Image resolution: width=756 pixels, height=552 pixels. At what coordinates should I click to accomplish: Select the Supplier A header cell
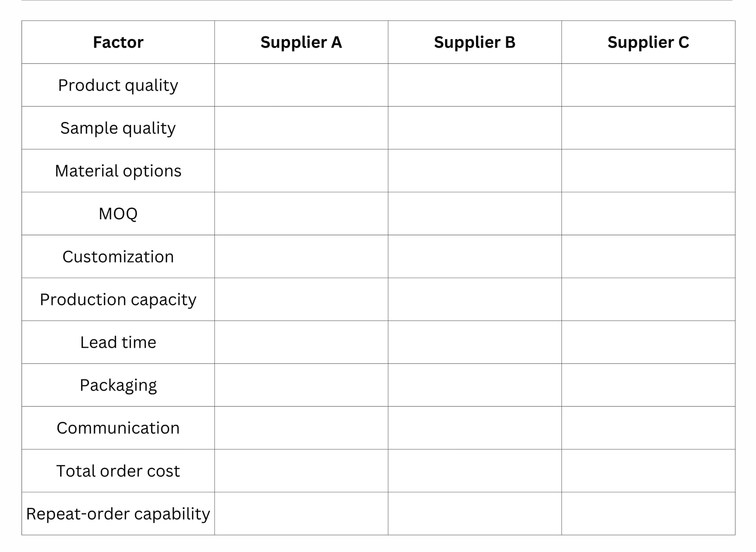point(301,42)
